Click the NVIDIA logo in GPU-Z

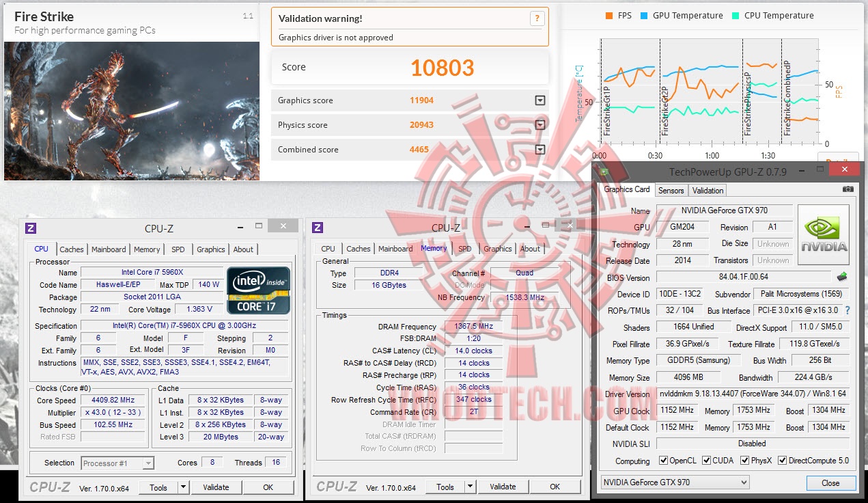[x=824, y=235]
